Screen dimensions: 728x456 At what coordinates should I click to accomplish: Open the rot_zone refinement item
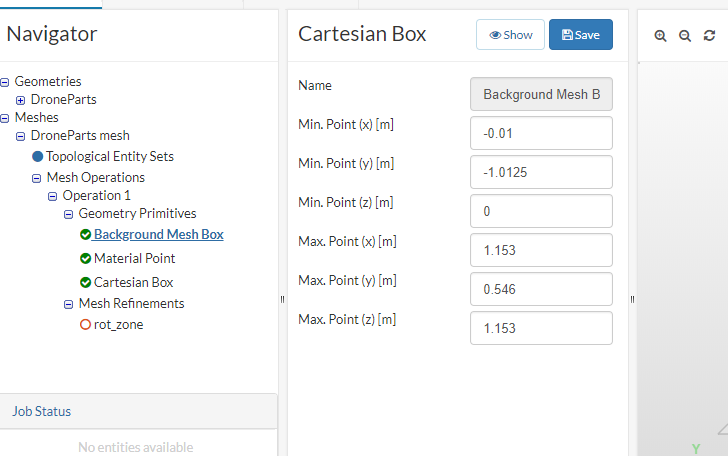pyautogui.click(x=118, y=325)
